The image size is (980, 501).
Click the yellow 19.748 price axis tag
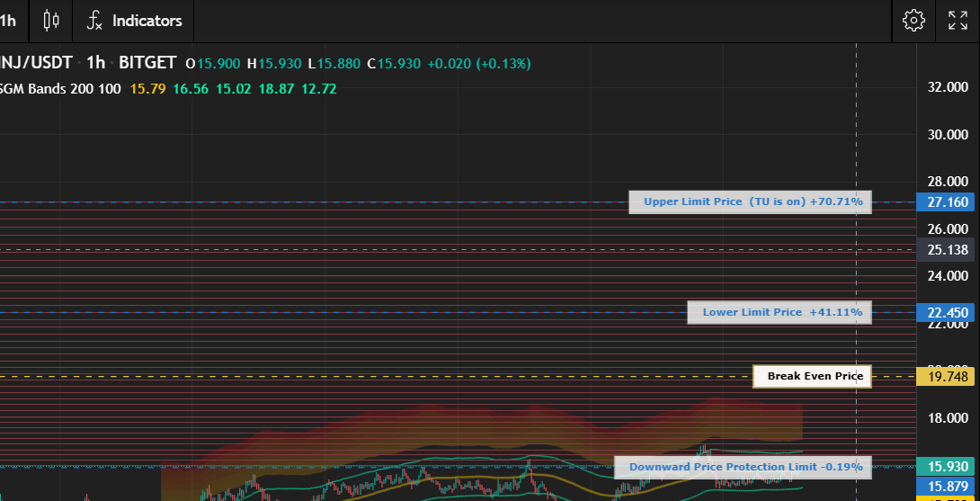pyautogui.click(x=948, y=376)
